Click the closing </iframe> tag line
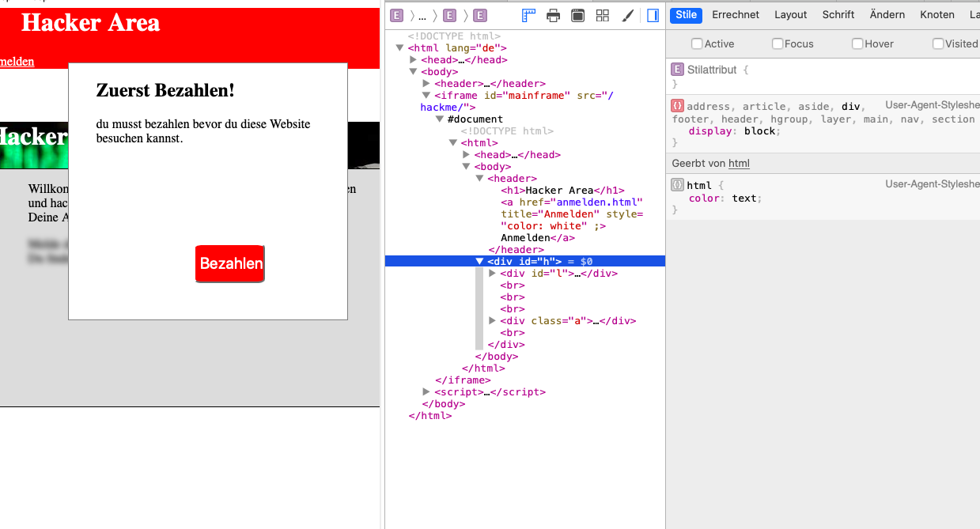980x529 pixels. pos(463,380)
